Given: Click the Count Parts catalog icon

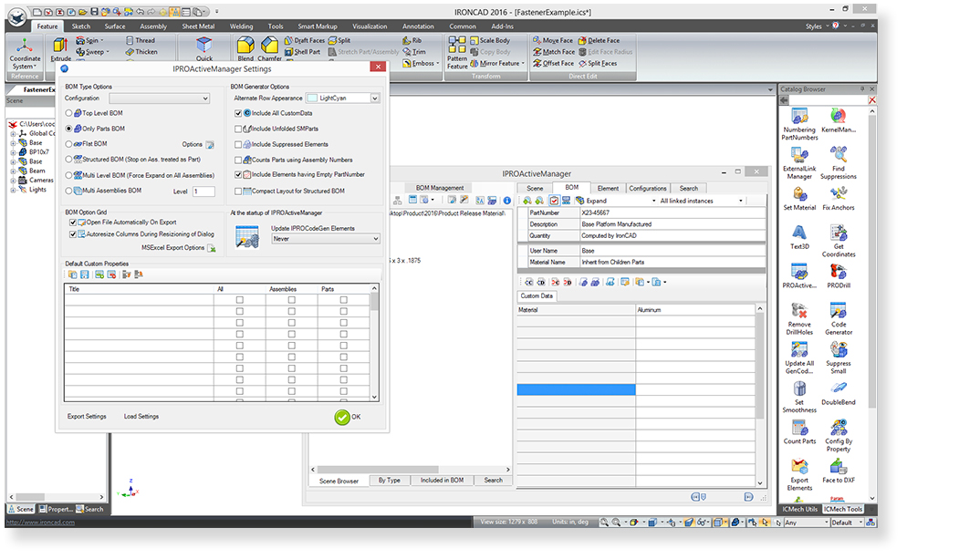Looking at the screenshot, I should (x=799, y=428).
